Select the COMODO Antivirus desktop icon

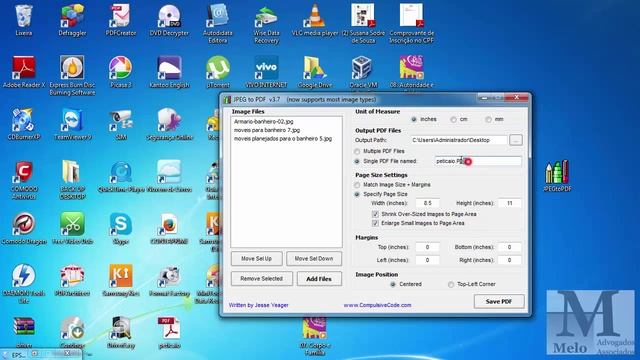(24, 180)
